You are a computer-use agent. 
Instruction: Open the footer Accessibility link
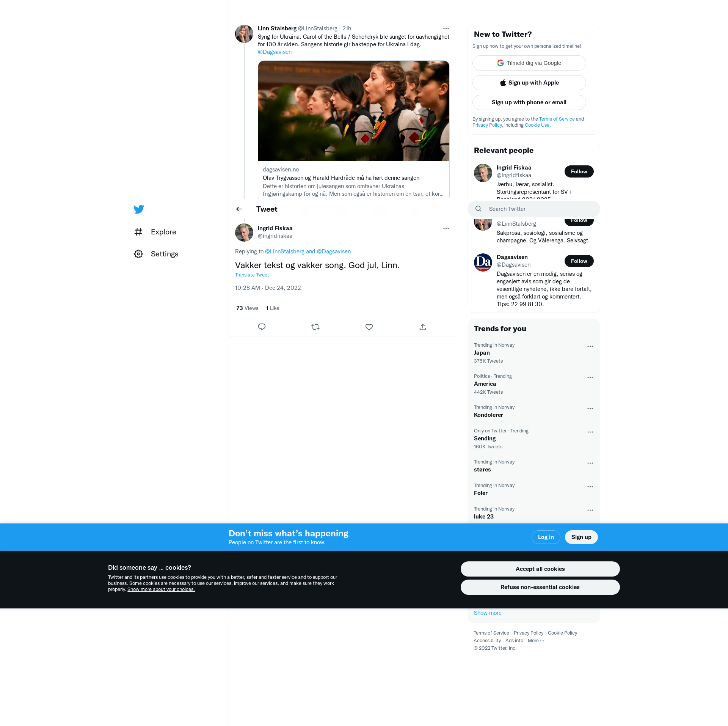point(487,641)
